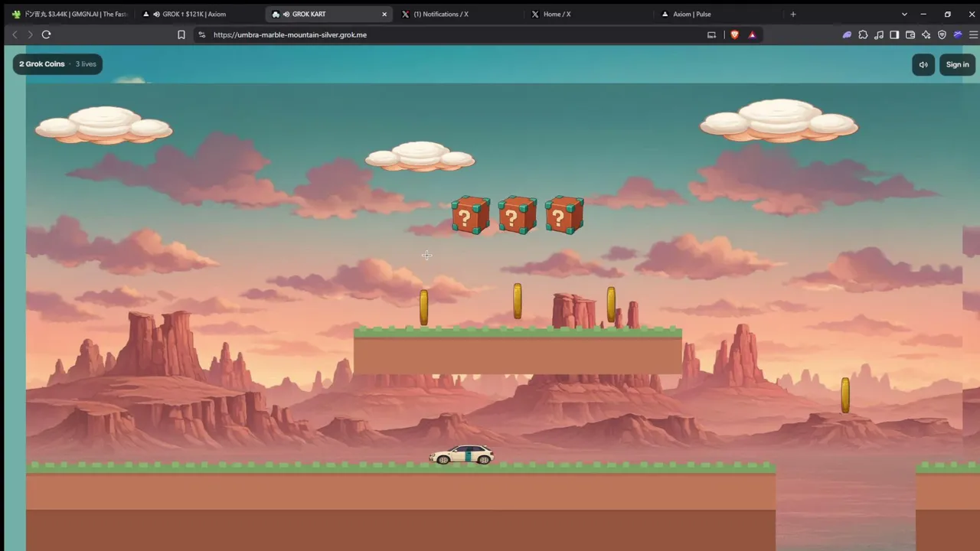The width and height of the screenshot is (980, 551).
Task: Click the right coin on the floating platform
Action: [611, 305]
